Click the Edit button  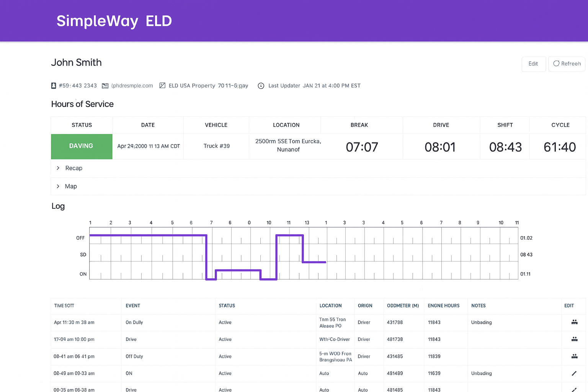pos(534,64)
